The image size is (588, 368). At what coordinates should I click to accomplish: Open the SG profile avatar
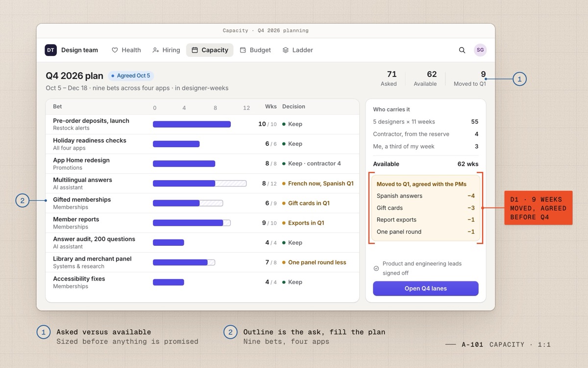tap(480, 50)
